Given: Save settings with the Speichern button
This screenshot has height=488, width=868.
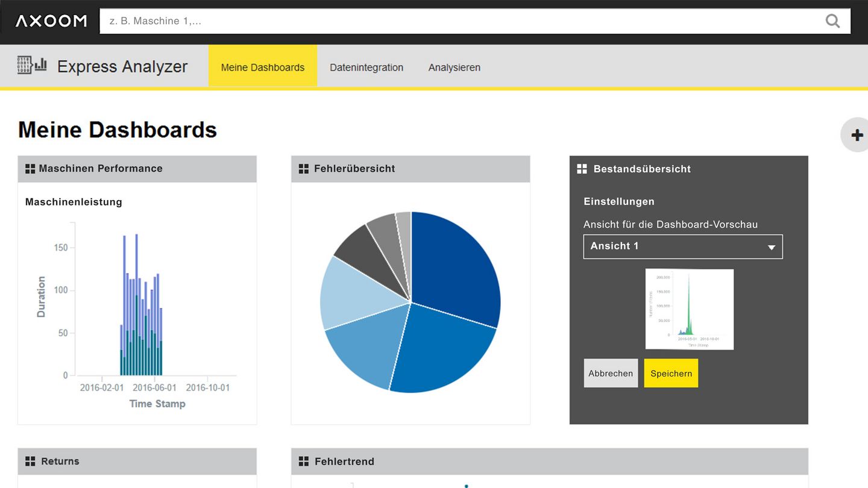Looking at the screenshot, I should (671, 373).
